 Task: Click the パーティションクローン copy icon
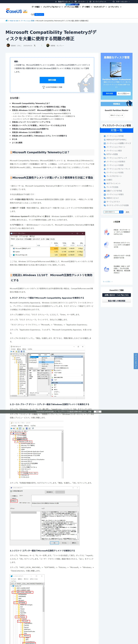click(105, 147)
